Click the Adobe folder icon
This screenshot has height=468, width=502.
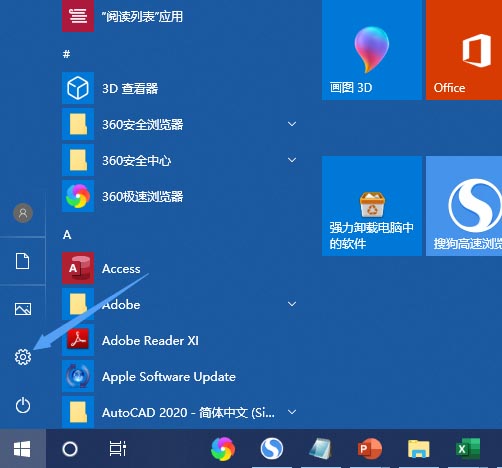pos(78,304)
